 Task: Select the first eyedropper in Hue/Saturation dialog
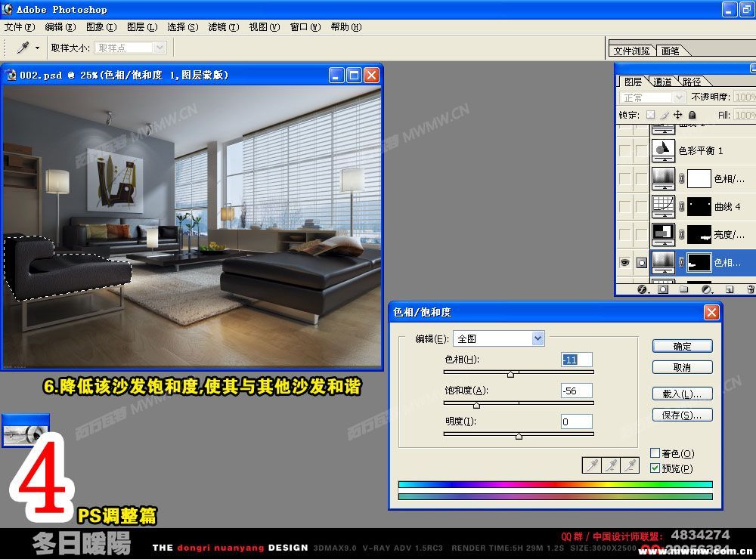592,465
